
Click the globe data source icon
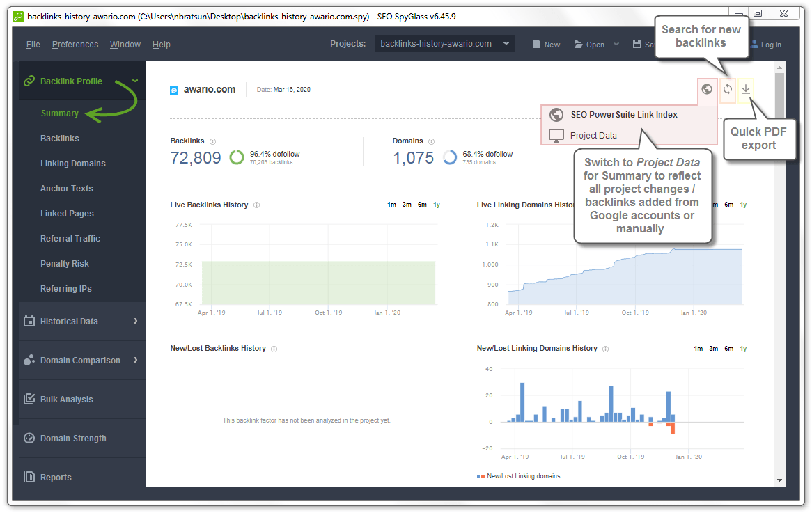pyautogui.click(x=707, y=89)
